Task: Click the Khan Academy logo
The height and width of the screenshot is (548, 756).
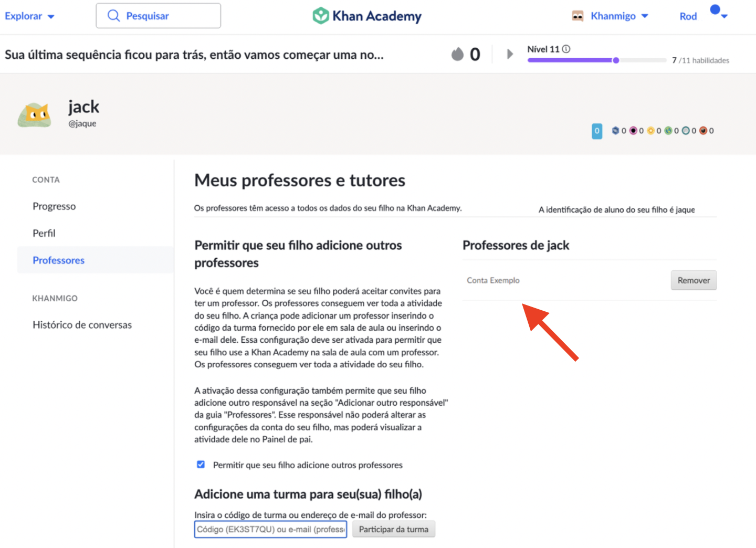Action: (367, 16)
